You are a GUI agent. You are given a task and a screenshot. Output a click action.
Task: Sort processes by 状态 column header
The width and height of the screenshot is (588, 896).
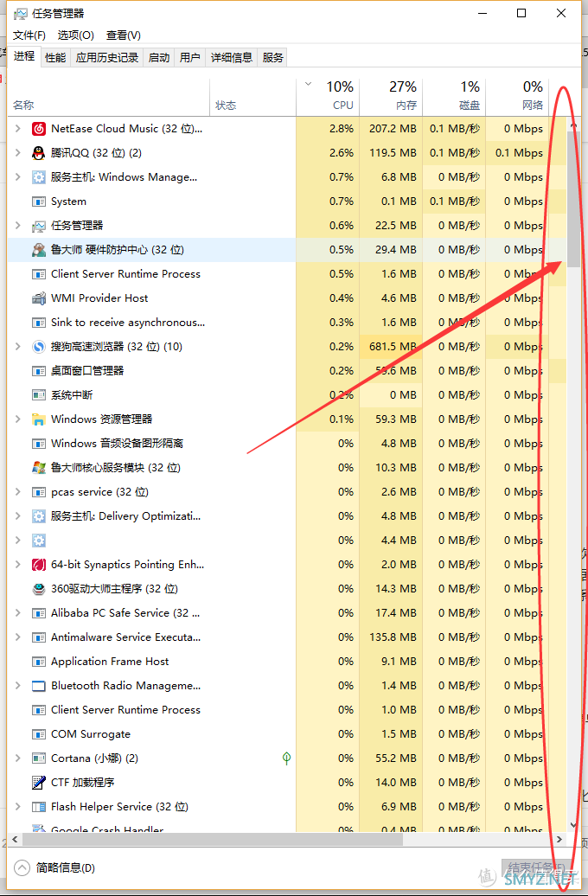tap(253, 97)
